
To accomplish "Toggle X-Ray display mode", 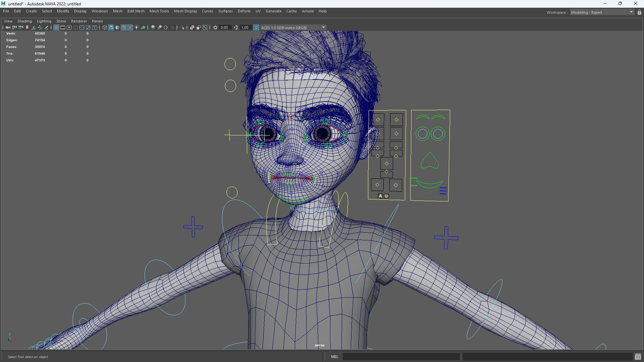I will point(192,27).
